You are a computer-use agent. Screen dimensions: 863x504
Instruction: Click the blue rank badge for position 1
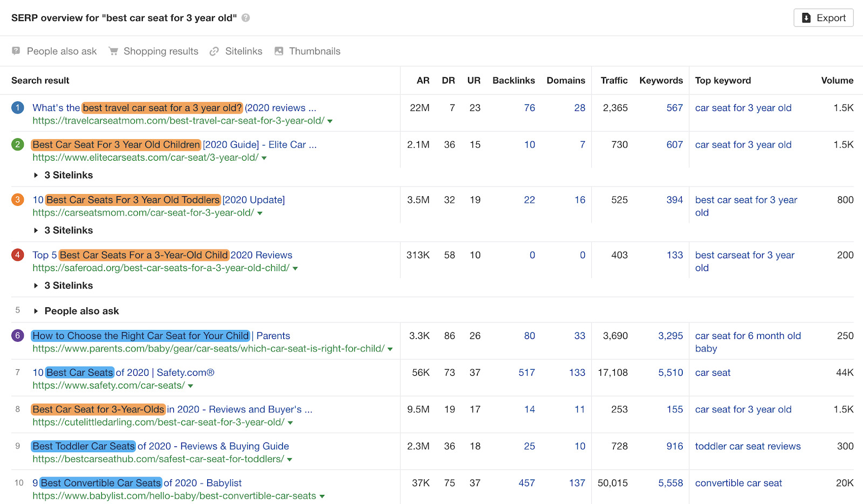coord(17,108)
